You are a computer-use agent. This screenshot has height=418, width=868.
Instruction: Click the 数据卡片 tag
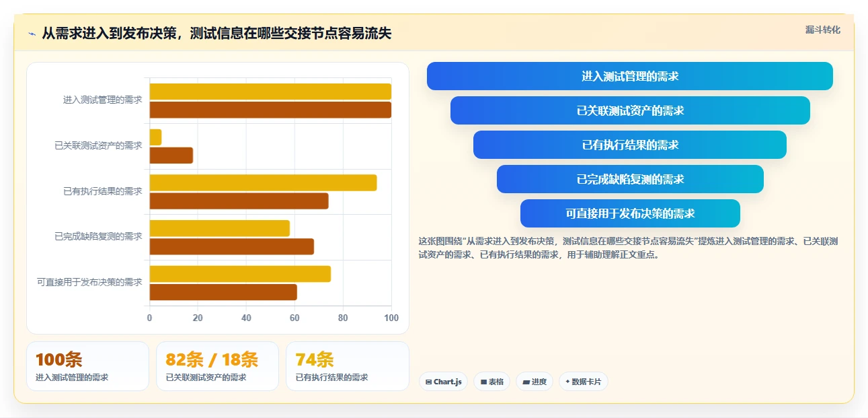(584, 382)
